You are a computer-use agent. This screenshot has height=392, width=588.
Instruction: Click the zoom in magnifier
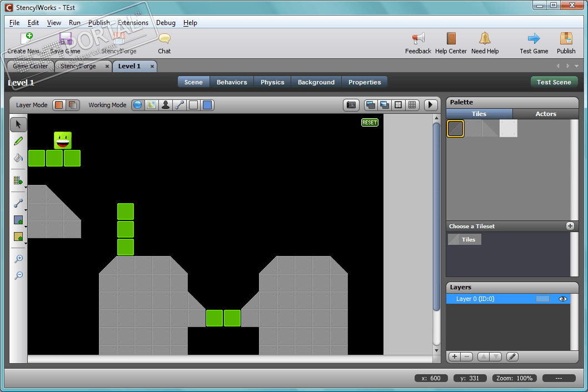pyautogui.click(x=18, y=259)
